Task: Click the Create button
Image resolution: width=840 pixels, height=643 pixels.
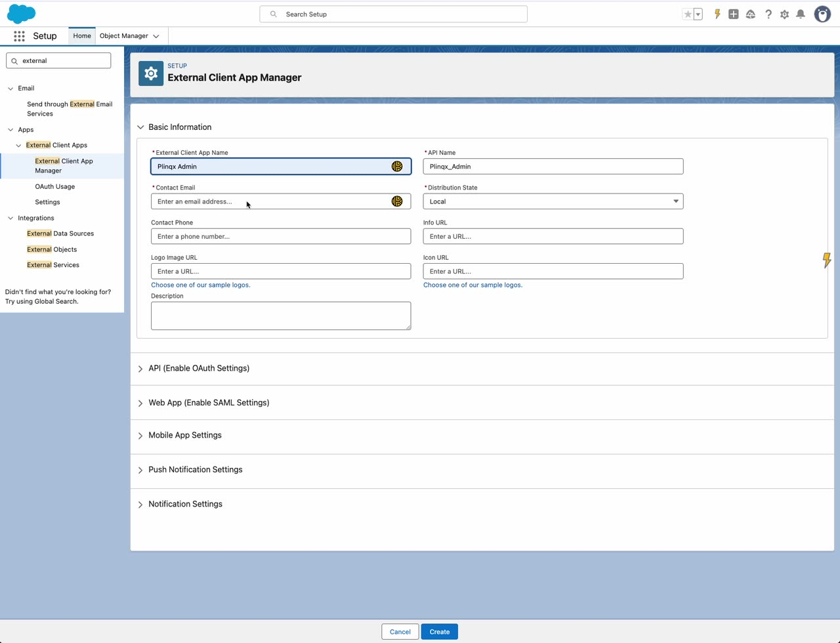Action: coord(440,632)
